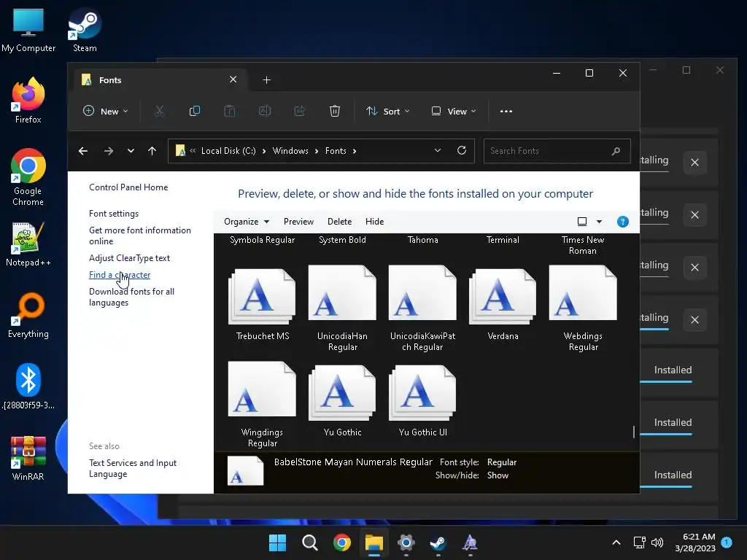Click the Paste clipboard icon
This screenshot has width=747, height=560.
click(x=230, y=111)
